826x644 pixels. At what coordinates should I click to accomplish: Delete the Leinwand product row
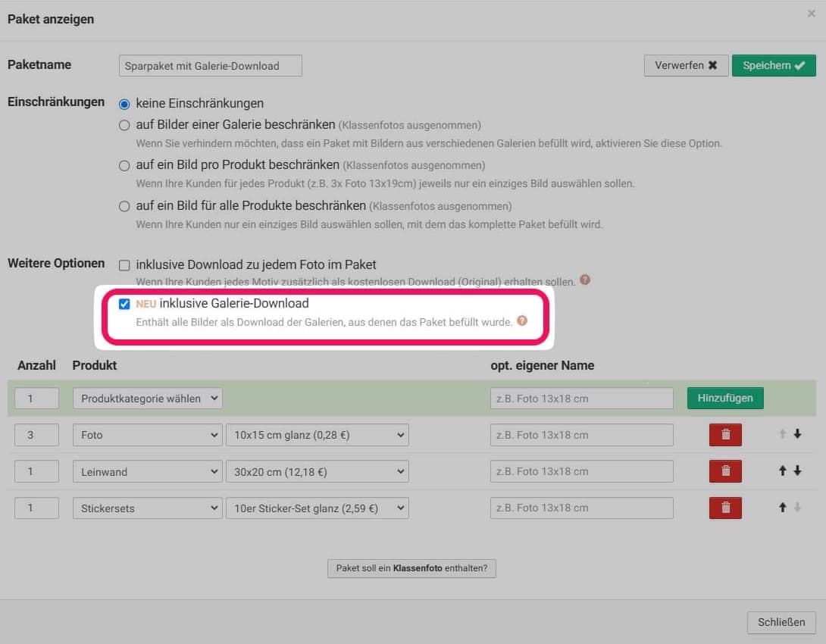(725, 471)
